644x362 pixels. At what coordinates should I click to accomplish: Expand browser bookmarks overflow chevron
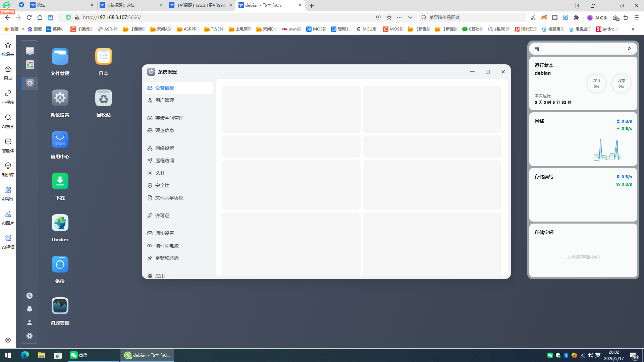[x=633, y=29]
